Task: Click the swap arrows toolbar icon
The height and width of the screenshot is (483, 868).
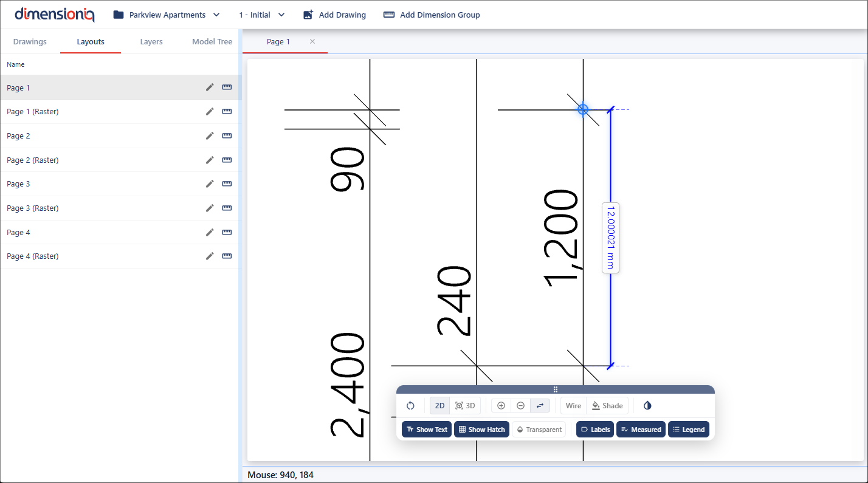Action: point(540,406)
